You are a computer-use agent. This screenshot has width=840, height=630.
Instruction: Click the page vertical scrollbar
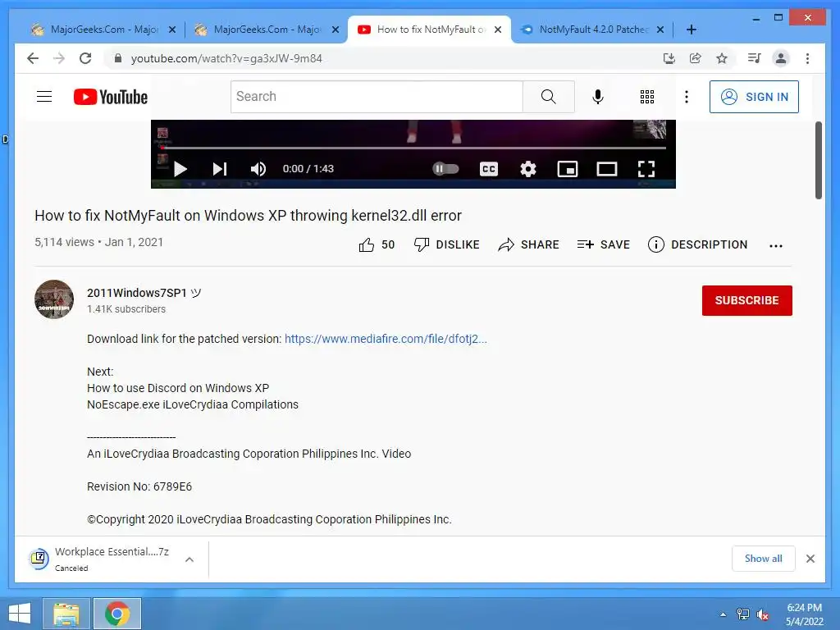pos(819,160)
